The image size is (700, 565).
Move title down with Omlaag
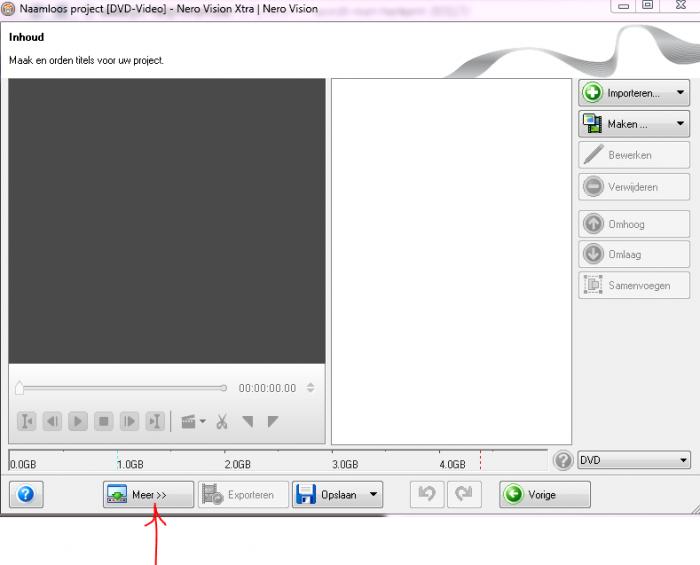(633, 254)
